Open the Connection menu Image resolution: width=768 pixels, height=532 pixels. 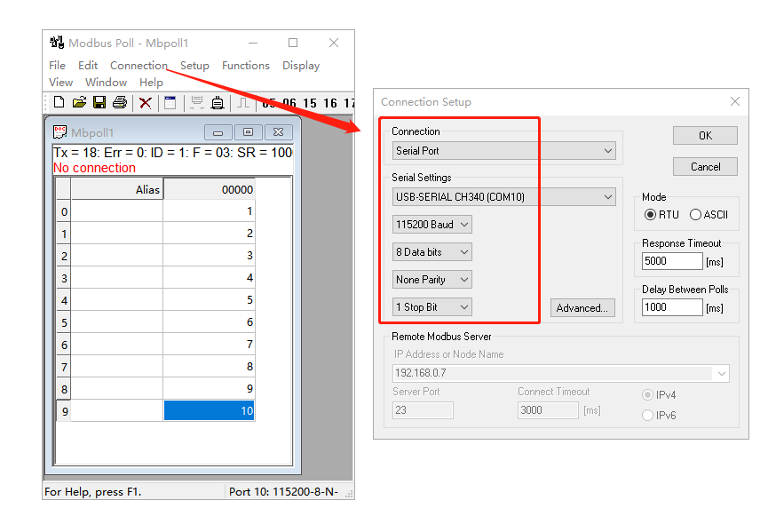coord(139,66)
